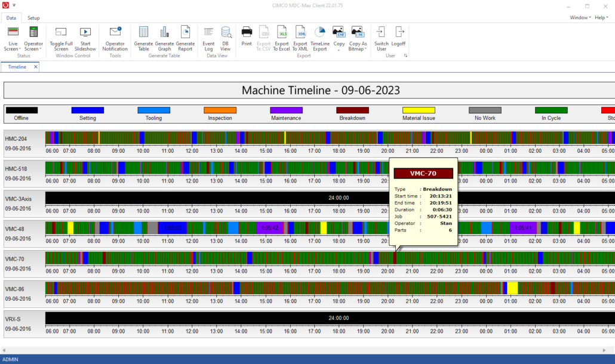Select the Timeline document tab

tap(18, 67)
